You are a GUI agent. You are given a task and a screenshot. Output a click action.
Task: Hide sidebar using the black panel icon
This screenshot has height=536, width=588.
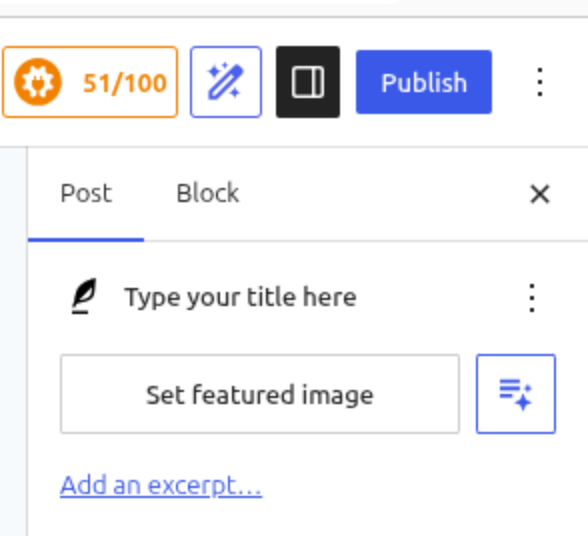pos(308,82)
